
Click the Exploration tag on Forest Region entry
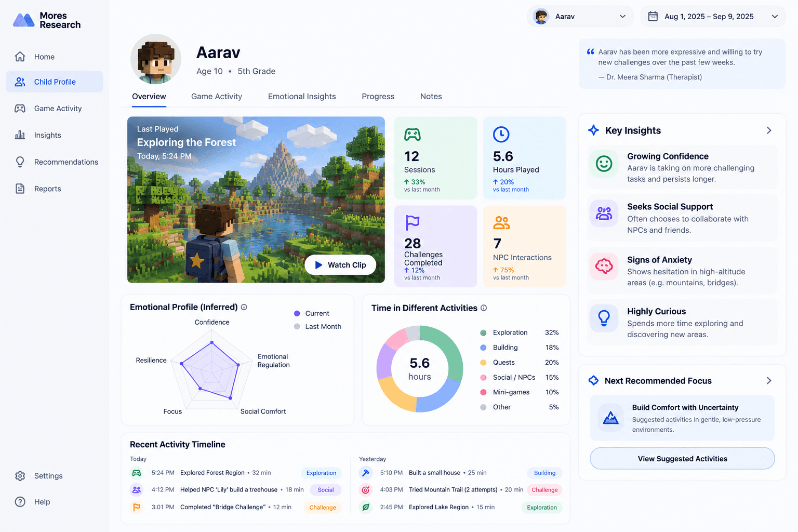[x=321, y=473]
